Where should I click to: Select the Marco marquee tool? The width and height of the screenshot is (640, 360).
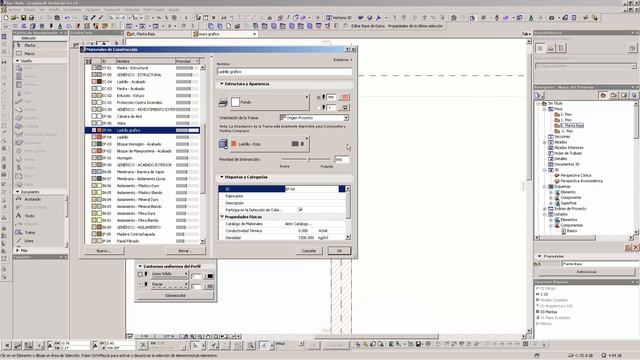pyautogui.click(x=40, y=53)
